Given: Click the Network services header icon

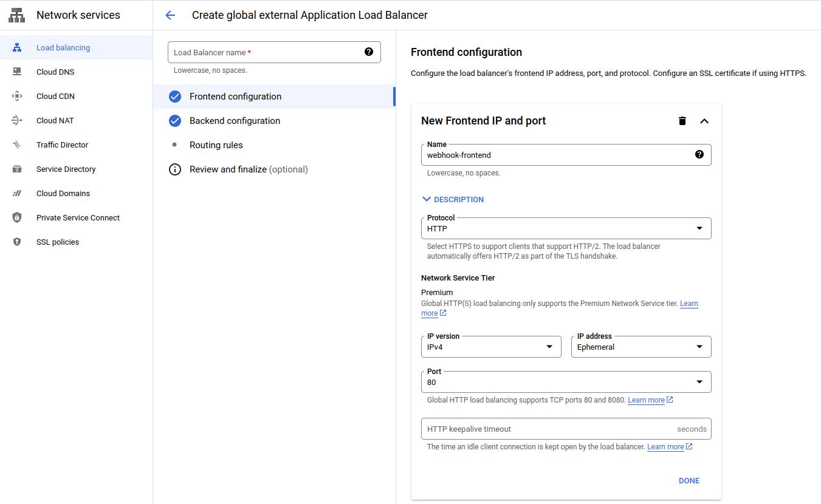Looking at the screenshot, I should click(x=17, y=15).
